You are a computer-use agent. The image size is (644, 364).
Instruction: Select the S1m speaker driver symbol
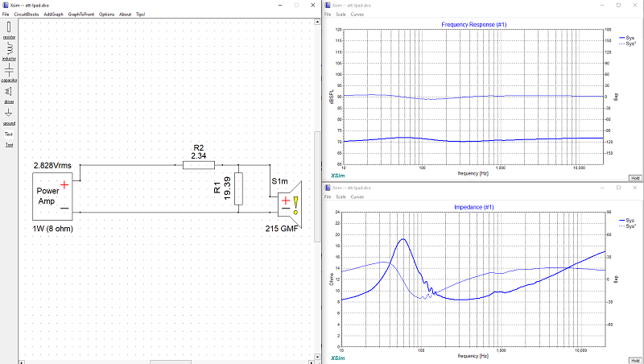[290, 205]
